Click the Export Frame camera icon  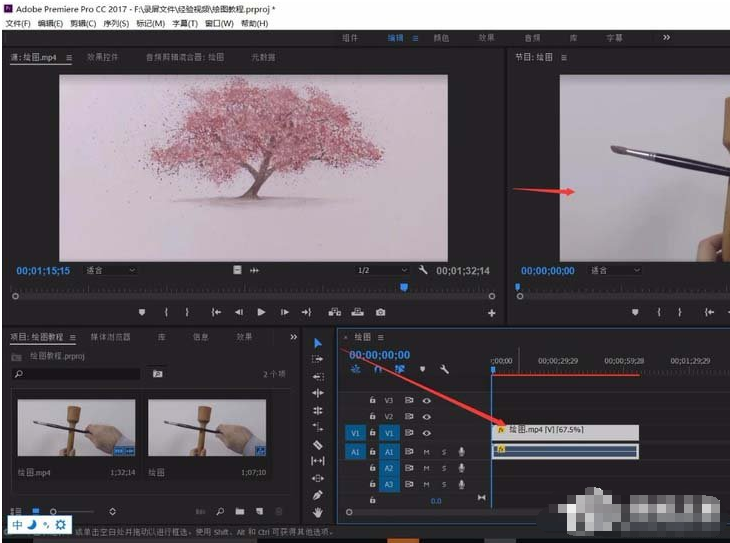pyautogui.click(x=380, y=312)
